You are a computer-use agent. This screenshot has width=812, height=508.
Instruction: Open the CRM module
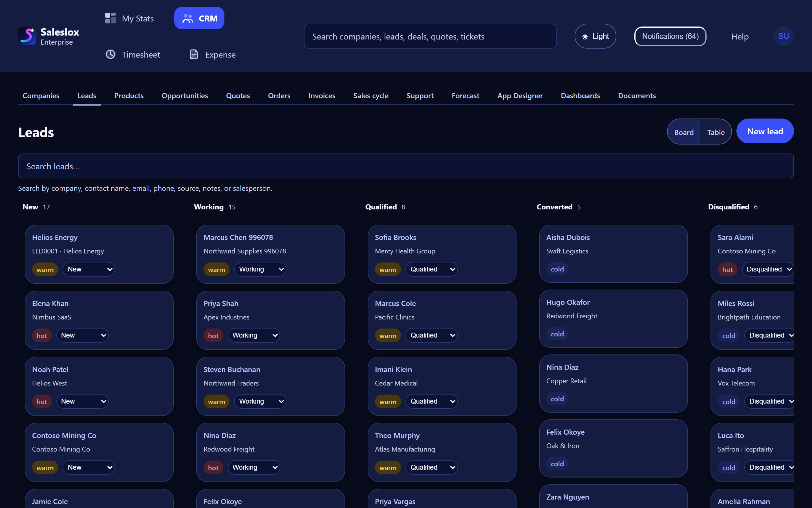(199, 18)
